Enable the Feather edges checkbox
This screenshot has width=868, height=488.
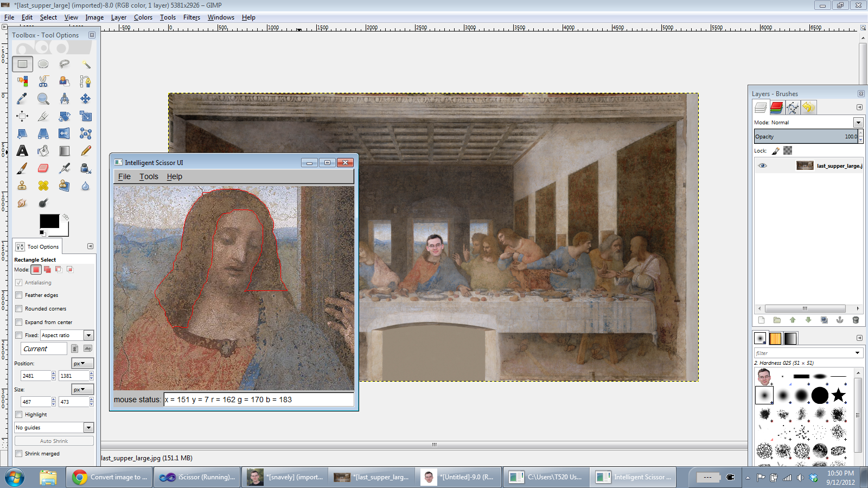(x=19, y=295)
